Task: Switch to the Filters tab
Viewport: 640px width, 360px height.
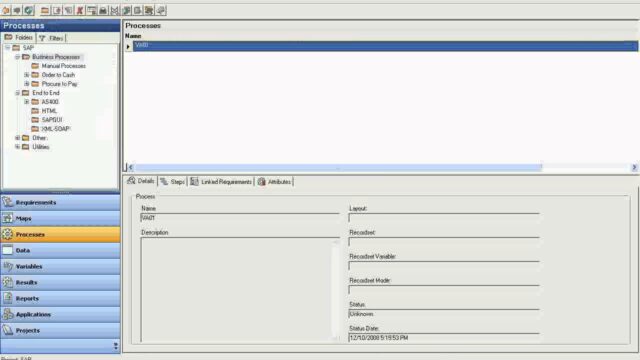Action: pos(51,38)
